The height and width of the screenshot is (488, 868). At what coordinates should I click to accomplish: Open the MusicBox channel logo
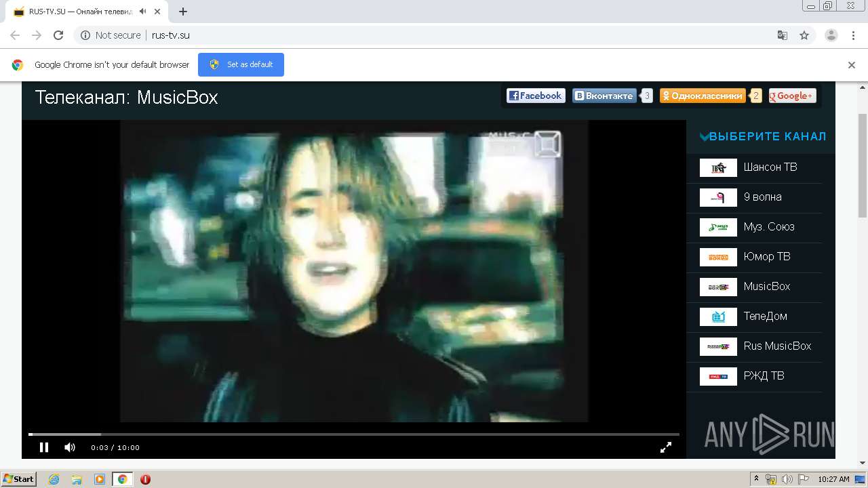(718, 287)
